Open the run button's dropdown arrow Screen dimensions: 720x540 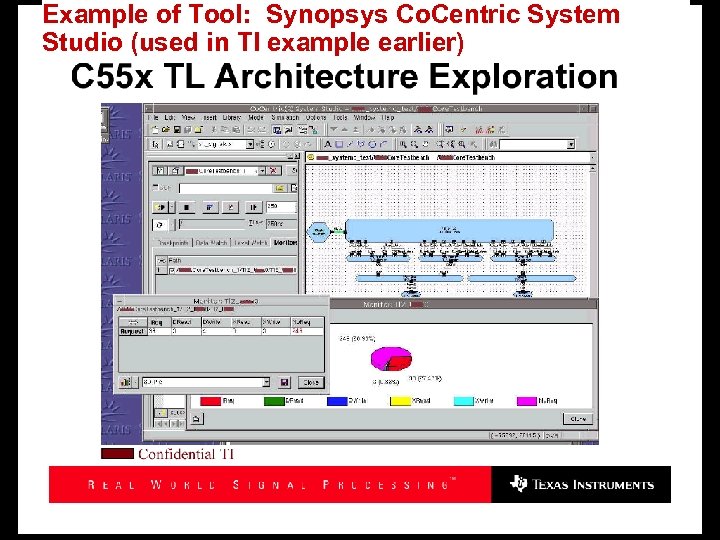coord(172,207)
